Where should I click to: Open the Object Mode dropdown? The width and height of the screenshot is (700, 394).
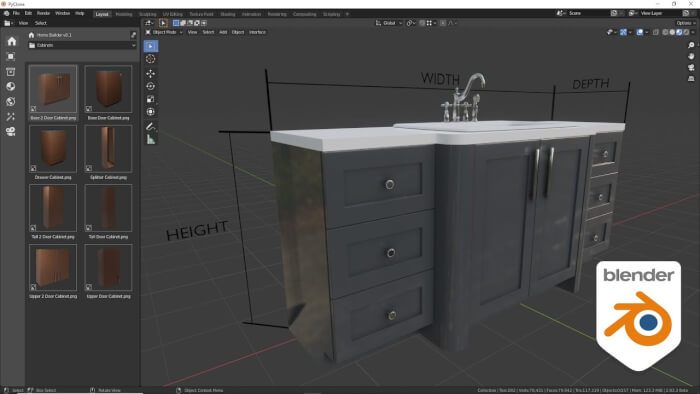tap(164, 32)
